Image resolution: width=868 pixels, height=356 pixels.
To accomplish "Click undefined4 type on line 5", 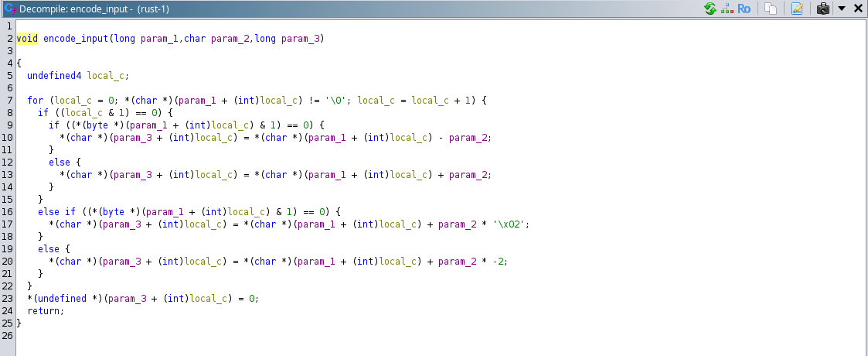I will point(54,76).
